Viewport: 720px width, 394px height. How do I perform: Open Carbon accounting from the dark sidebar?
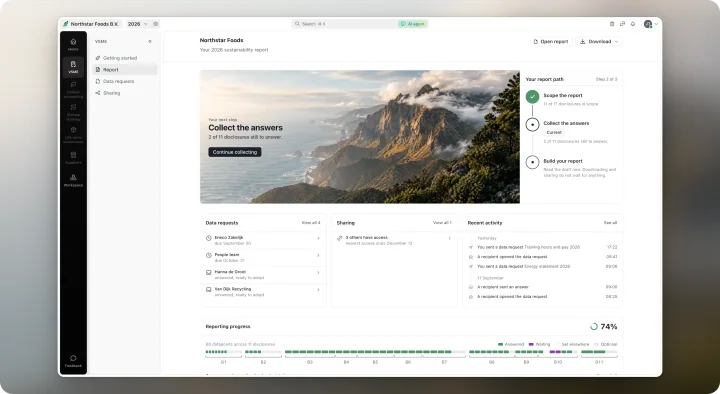73,90
